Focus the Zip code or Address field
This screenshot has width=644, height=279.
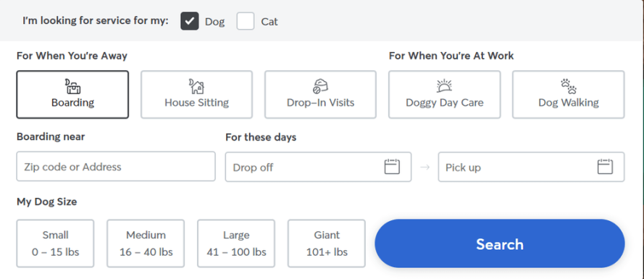click(116, 167)
